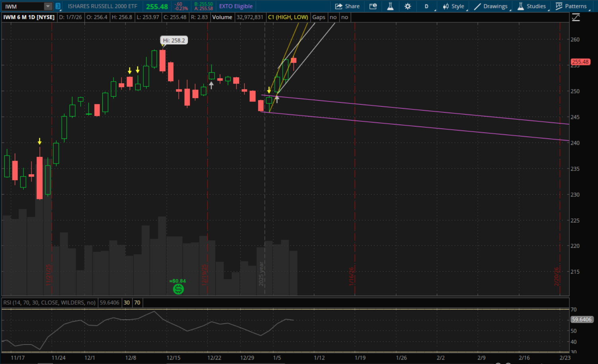Click the drawing tool icon below Patterns

click(576, 18)
